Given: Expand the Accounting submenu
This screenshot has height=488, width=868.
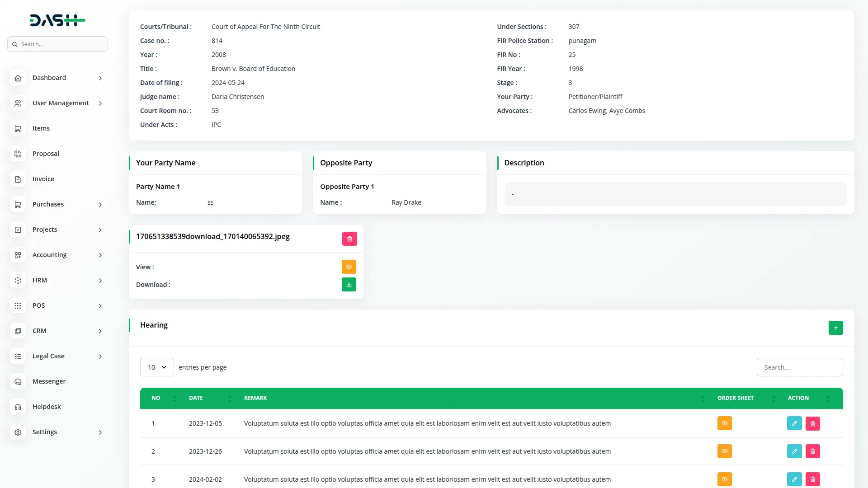Looking at the screenshot, I should coord(49,254).
